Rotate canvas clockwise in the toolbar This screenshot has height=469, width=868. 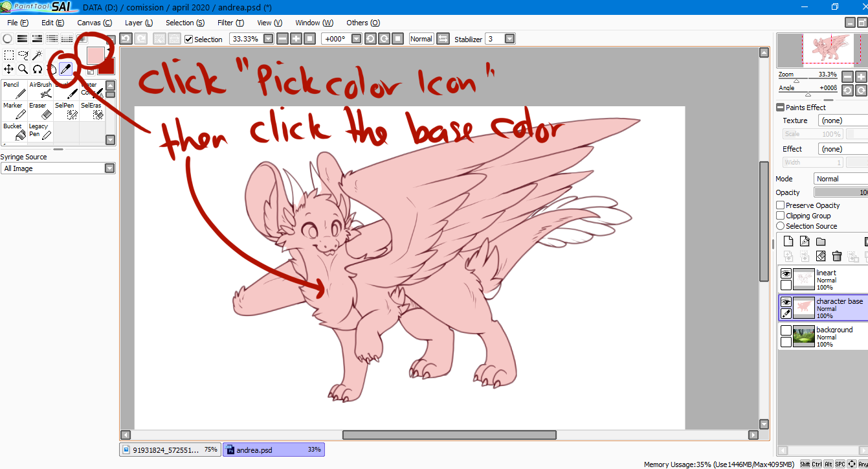tap(384, 39)
